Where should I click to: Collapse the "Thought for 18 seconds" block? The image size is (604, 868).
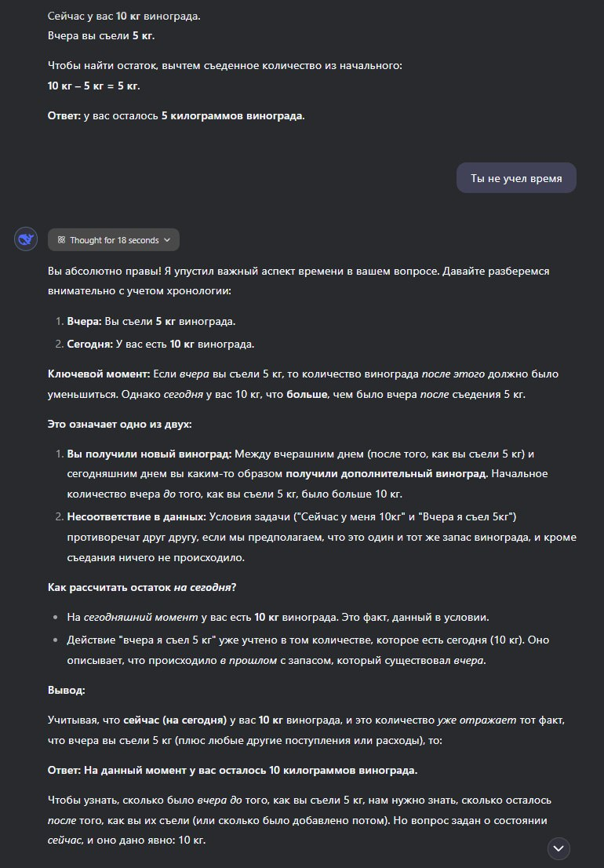point(114,240)
